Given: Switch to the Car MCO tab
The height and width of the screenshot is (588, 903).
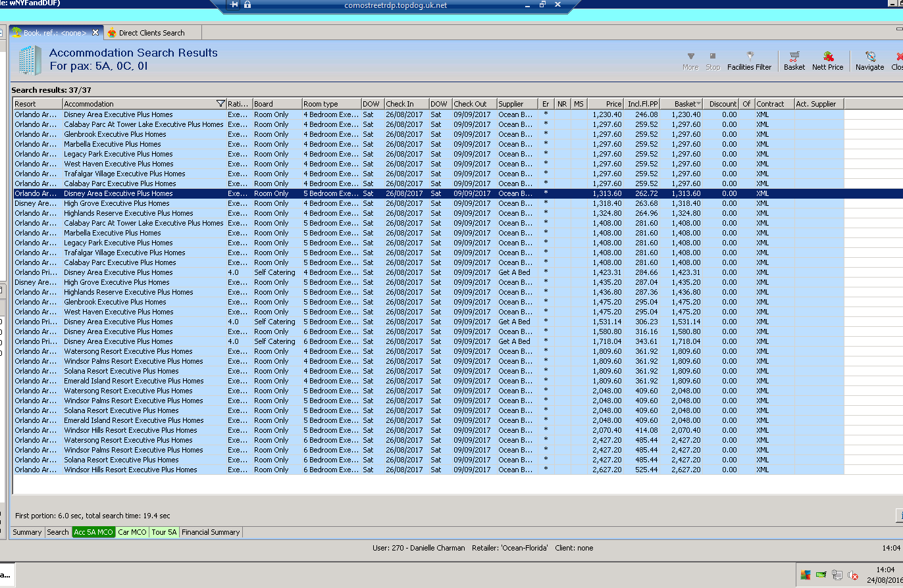Looking at the screenshot, I should (x=132, y=532).
